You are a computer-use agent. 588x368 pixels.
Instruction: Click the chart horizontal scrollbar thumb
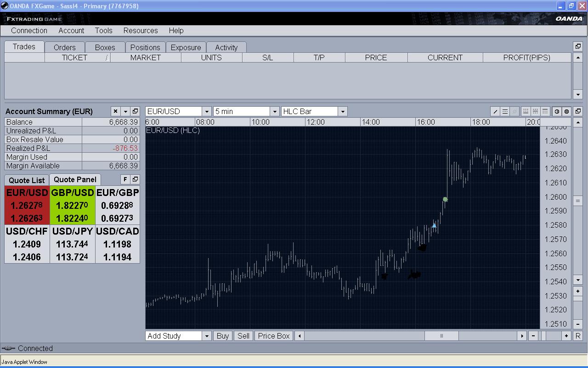pos(441,336)
